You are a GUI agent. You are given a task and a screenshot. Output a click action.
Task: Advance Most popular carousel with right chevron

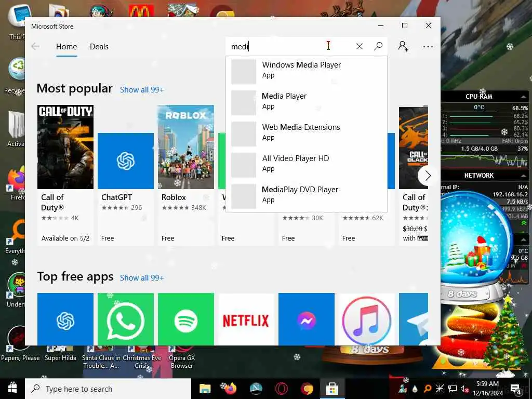click(x=427, y=176)
